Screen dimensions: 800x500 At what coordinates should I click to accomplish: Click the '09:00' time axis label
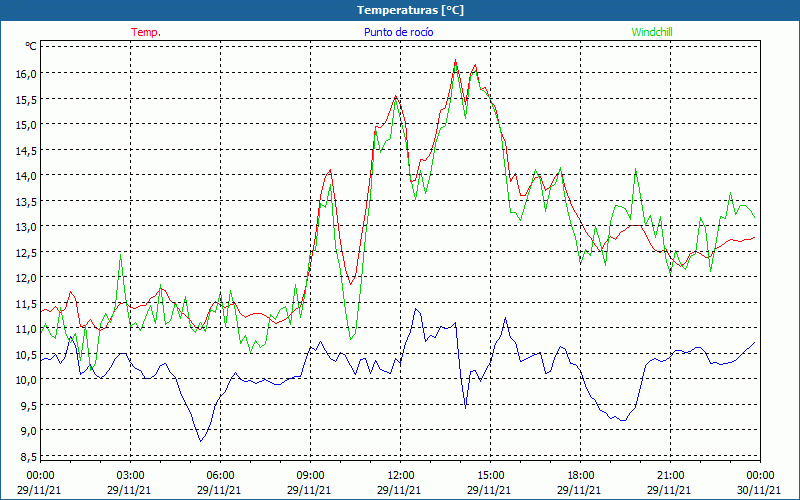(x=311, y=476)
